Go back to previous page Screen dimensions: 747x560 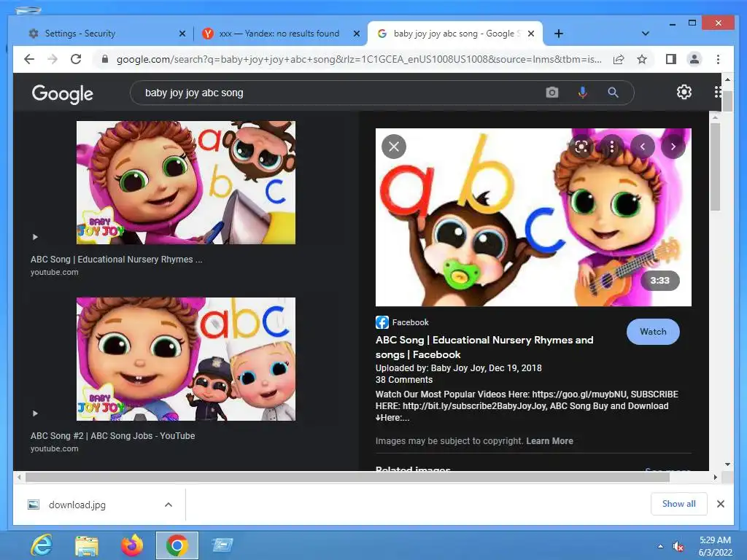coord(29,59)
